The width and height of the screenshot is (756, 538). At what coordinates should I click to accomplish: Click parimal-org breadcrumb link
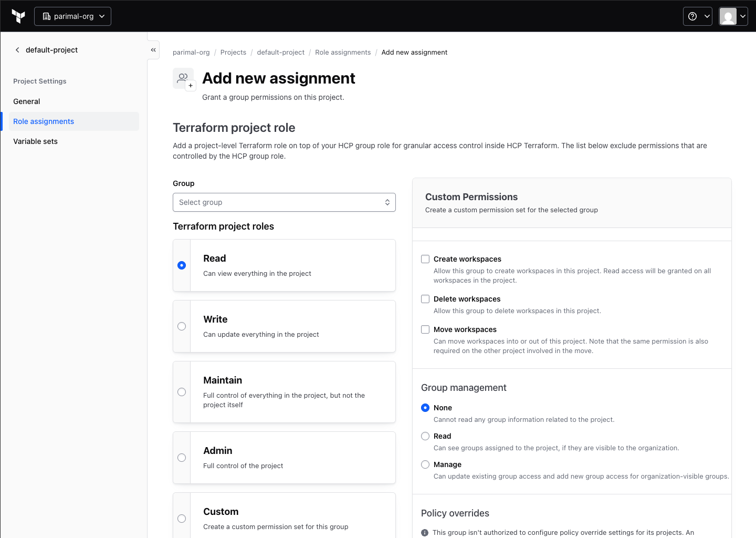[191, 53]
